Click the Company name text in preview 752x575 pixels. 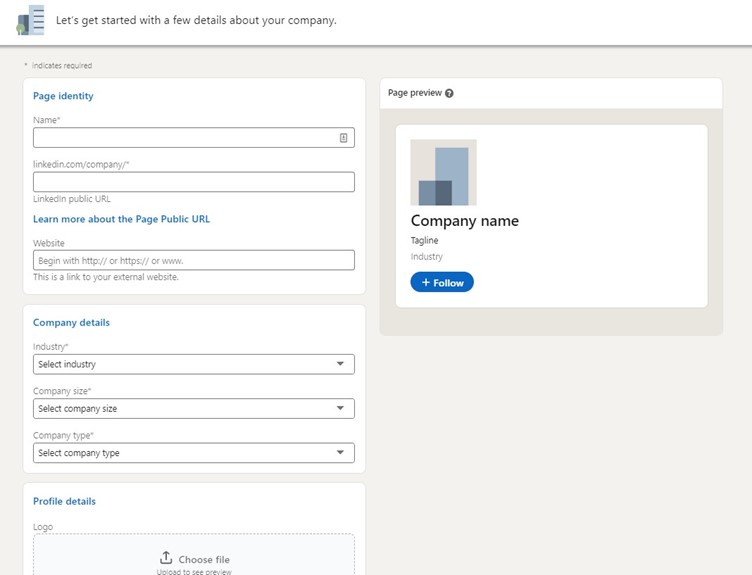pyautogui.click(x=464, y=221)
